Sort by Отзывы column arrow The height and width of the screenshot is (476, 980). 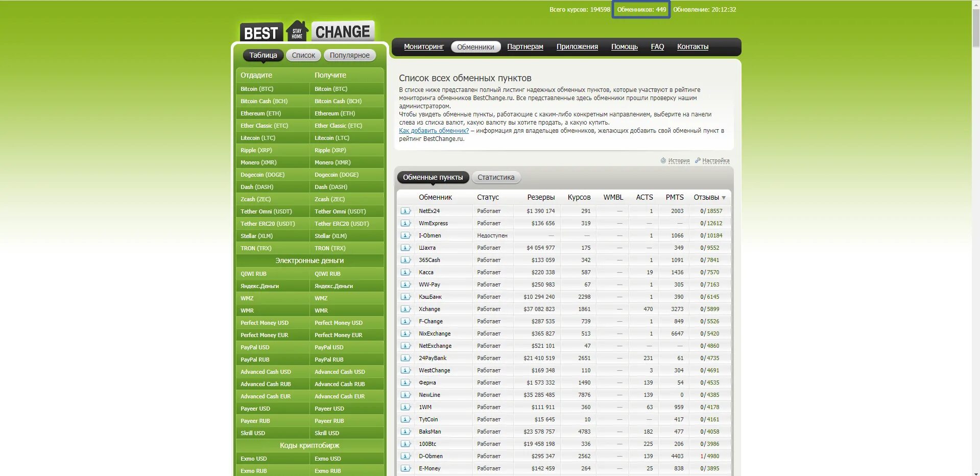coord(724,198)
